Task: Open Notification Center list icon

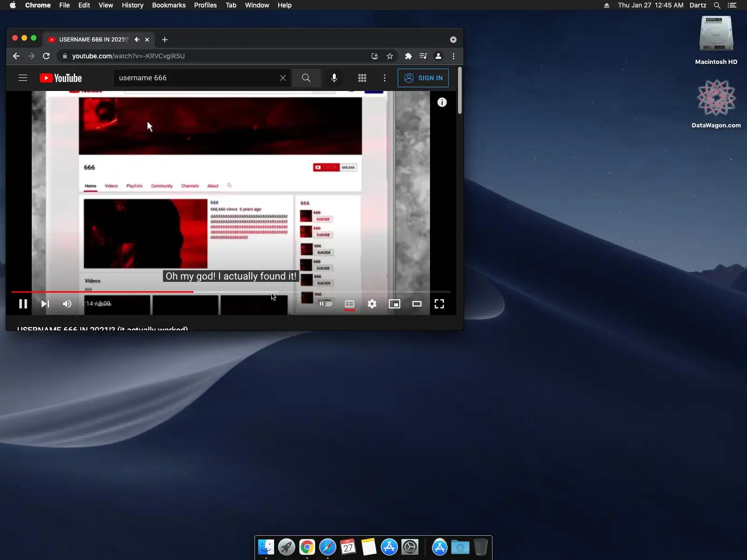Action: click(x=732, y=5)
